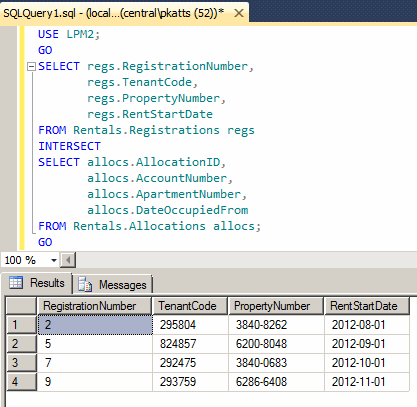The image size is (417, 407).
Task: Select the RentStartDate column header
Action: click(367, 306)
